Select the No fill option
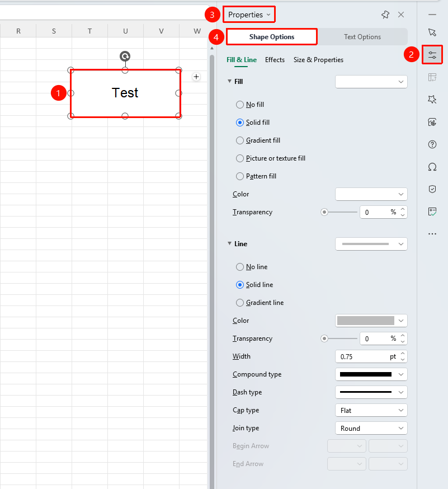Viewport: 448px width, 489px height. coord(250,105)
